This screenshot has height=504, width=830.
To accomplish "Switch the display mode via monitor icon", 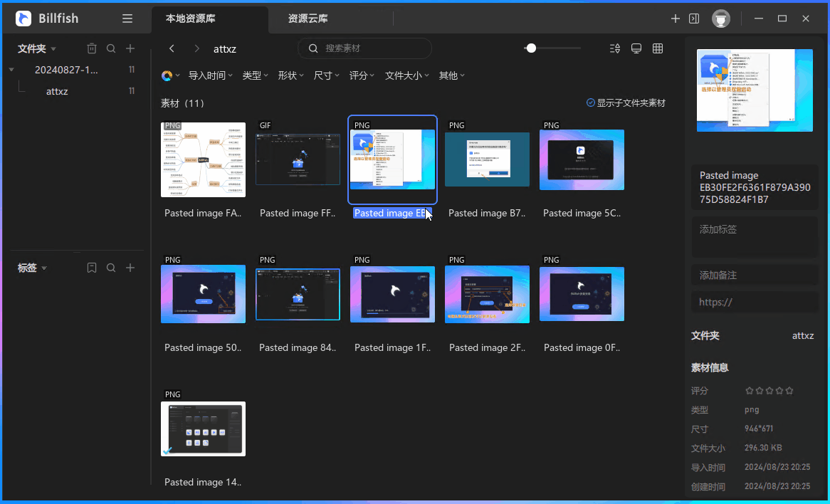I will 636,48.
